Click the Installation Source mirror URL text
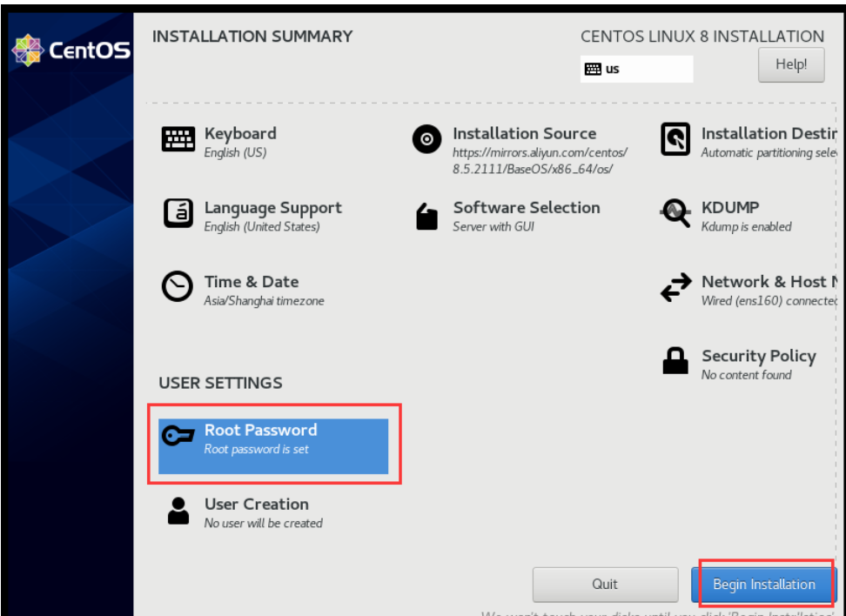Screen dimensions: 846x616 coord(540,160)
